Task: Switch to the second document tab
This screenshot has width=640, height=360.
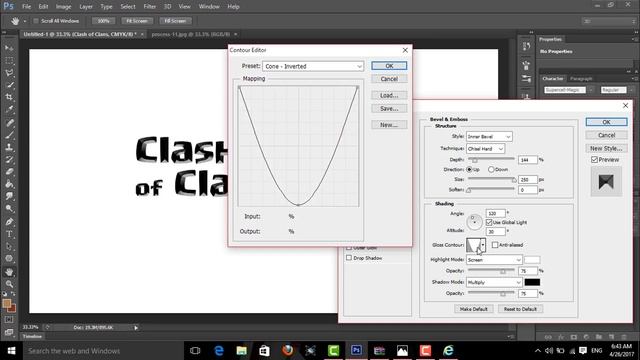Action: click(x=191, y=34)
